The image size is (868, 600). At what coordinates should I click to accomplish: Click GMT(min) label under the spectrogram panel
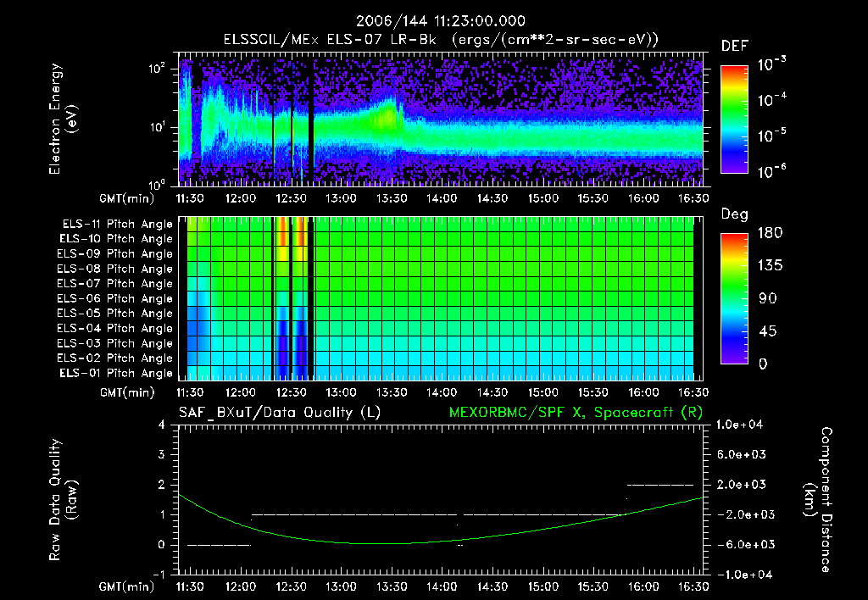(x=127, y=198)
